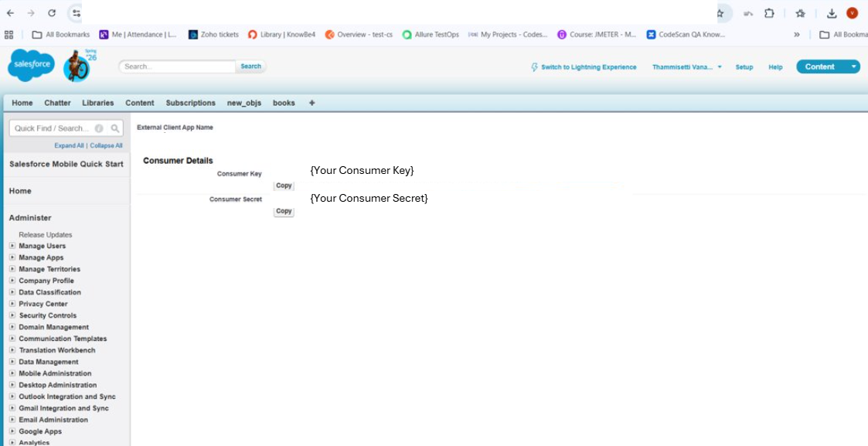Expand the Manage Users tree node
The height and width of the screenshot is (446, 868).
[x=12, y=246]
